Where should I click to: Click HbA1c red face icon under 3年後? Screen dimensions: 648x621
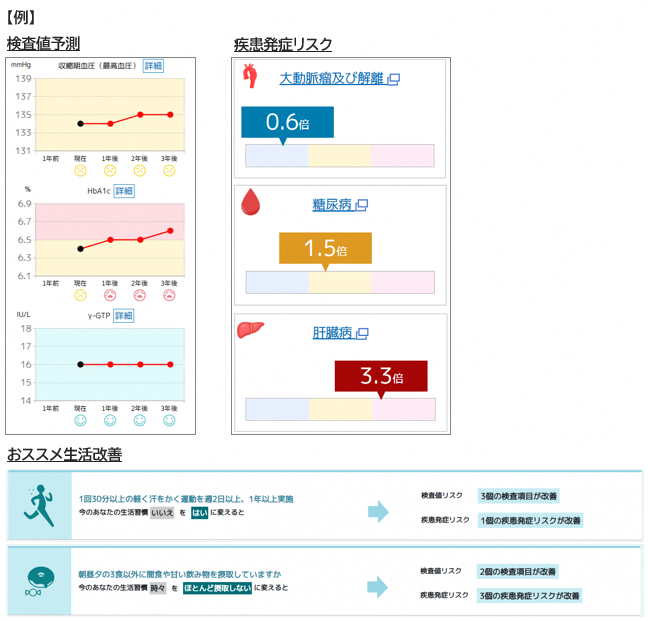point(169,295)
